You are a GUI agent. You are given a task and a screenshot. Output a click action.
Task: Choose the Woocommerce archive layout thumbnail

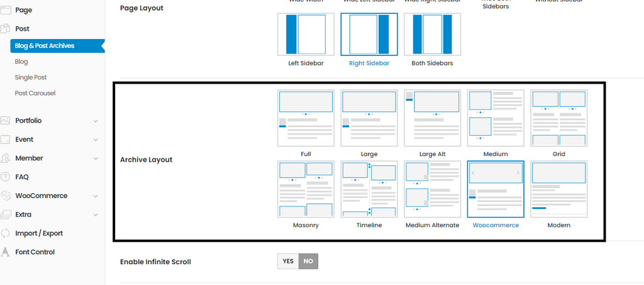pyautogui.click(x=496, y=189)
